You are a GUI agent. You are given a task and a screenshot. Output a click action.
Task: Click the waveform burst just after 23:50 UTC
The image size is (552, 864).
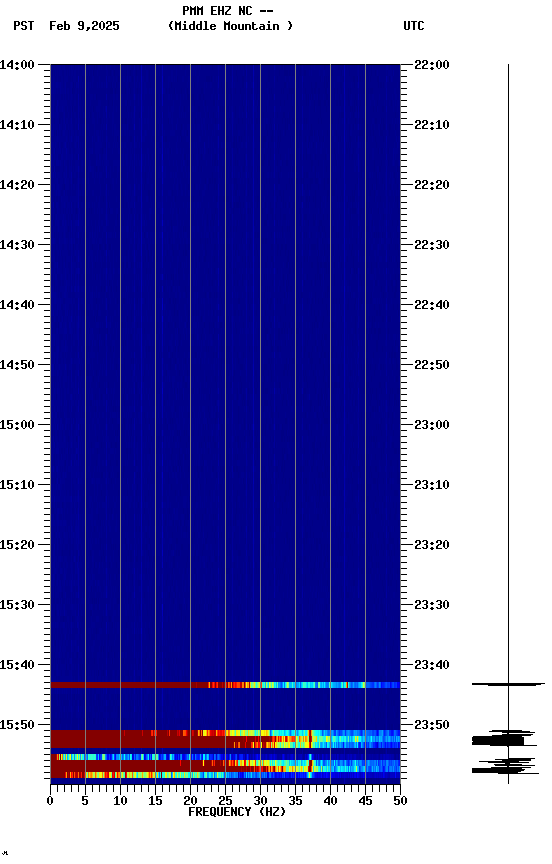504,738
